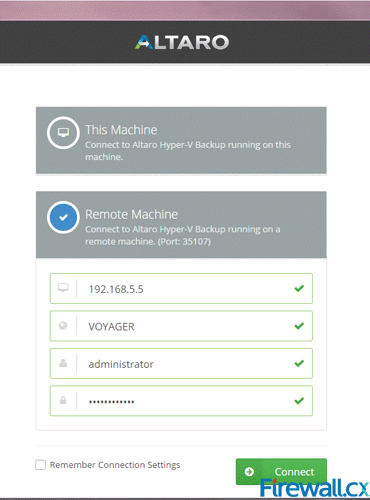Screen dimensions: 370x500
Task: Click the user icon in the administrator field
Action: coord(63,363)
